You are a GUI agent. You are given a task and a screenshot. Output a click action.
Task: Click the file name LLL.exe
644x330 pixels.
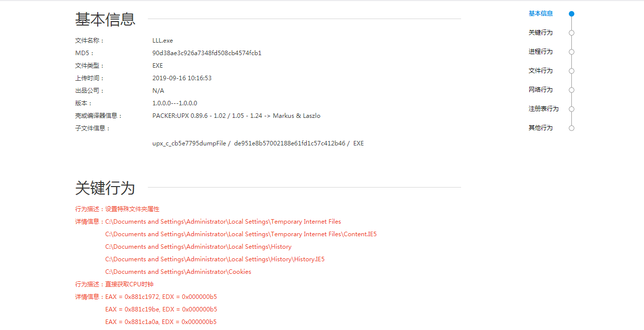point(162,41)
